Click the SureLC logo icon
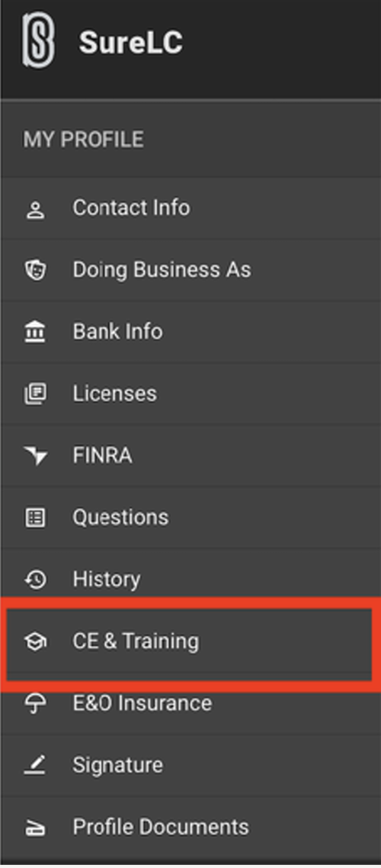 click(x=38, y=42)
